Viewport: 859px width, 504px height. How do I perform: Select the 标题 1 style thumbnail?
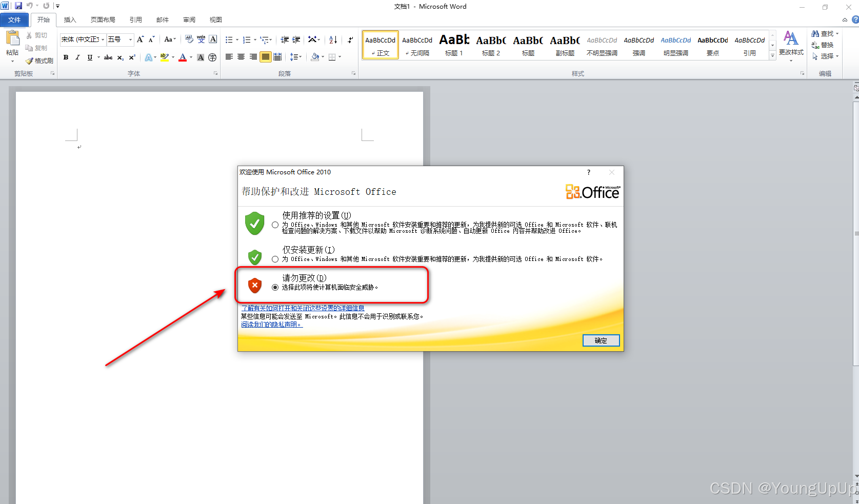click(x=454, y=45)
